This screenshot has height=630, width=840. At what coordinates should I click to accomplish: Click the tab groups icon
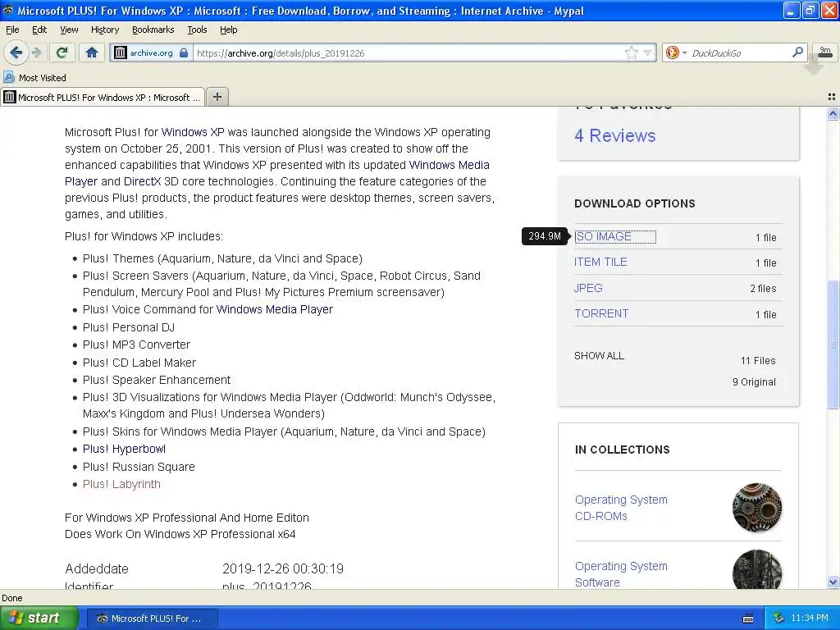[832, 97]
